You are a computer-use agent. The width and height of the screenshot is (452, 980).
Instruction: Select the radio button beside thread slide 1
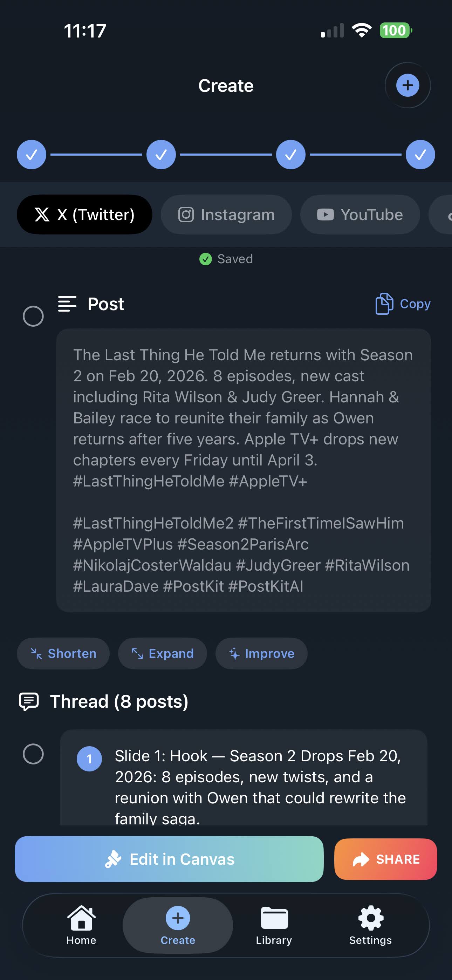coord(33,754)
